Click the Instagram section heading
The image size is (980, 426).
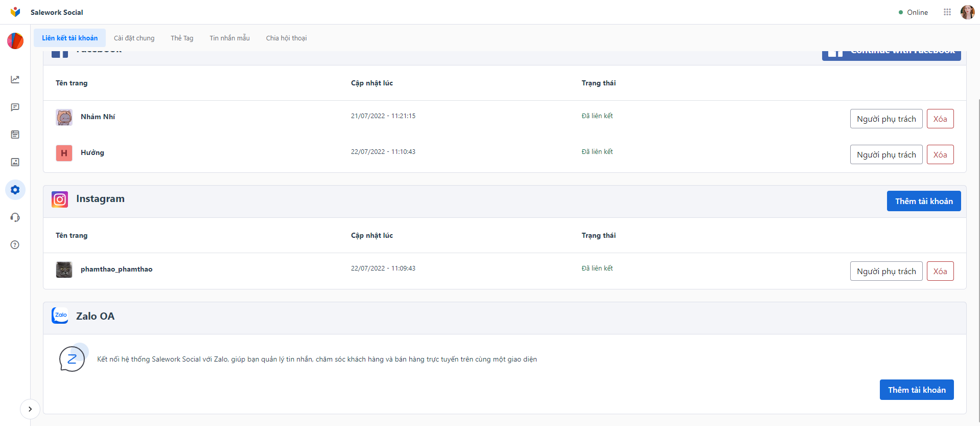(x=100, y=199)
